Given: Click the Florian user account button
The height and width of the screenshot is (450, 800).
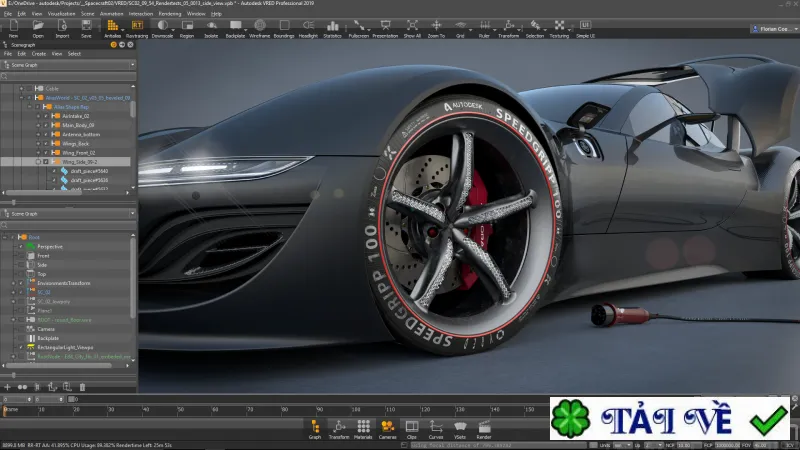Looking at the screenshot, I should (774, 29).
